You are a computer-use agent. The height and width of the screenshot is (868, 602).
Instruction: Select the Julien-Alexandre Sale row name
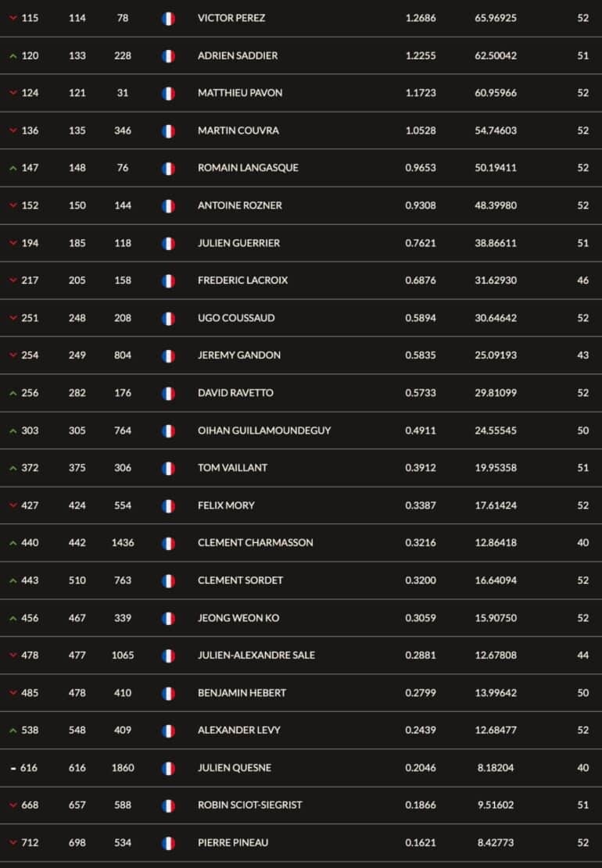[x=256, y=655]
